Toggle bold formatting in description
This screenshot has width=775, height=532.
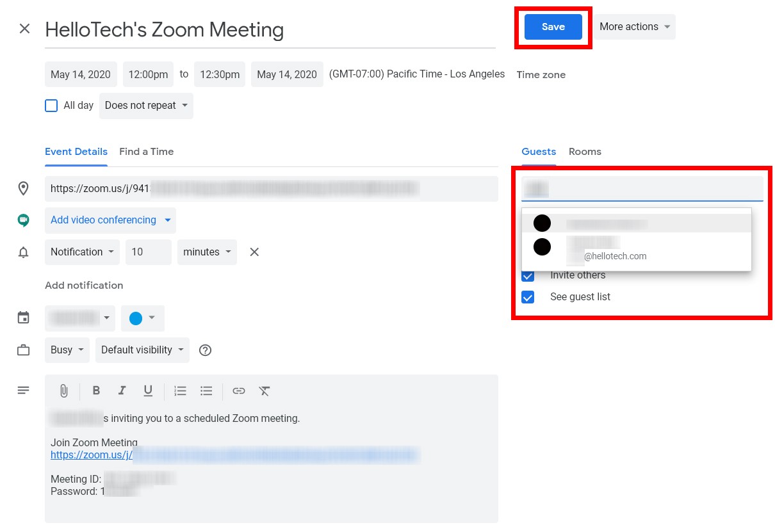coord(96,391)
